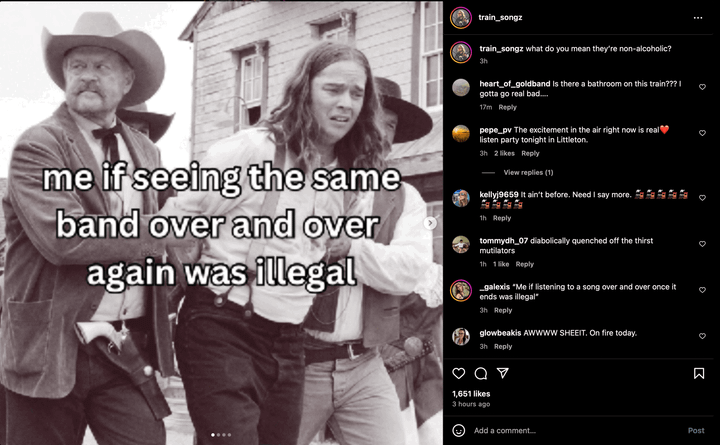This screenshot has height=445, width=720.
Task: Like the post with heart icon
Action: pos(458,373)
